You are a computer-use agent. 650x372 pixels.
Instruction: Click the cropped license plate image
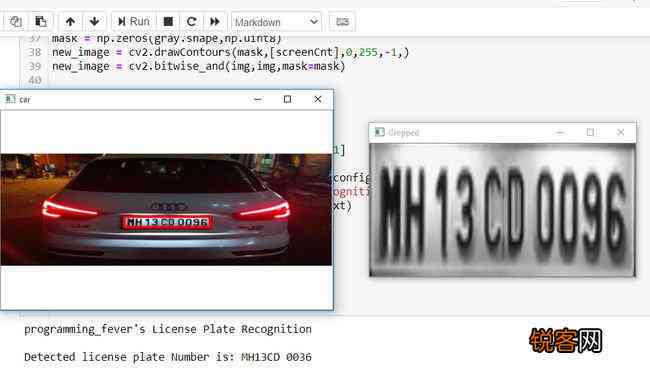pyautogui.click(x=502, y=210)
